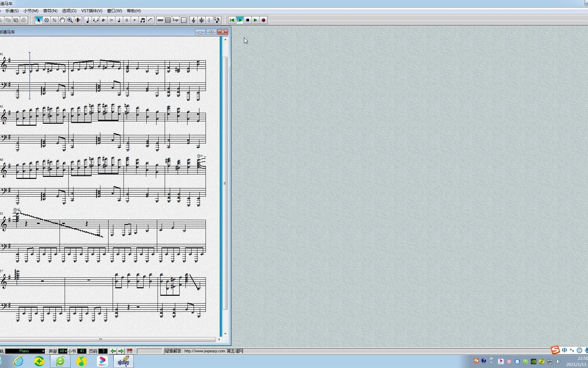588x368 pixels.
Task: Open the pppp dynamics tool
Action: point(160,20)
